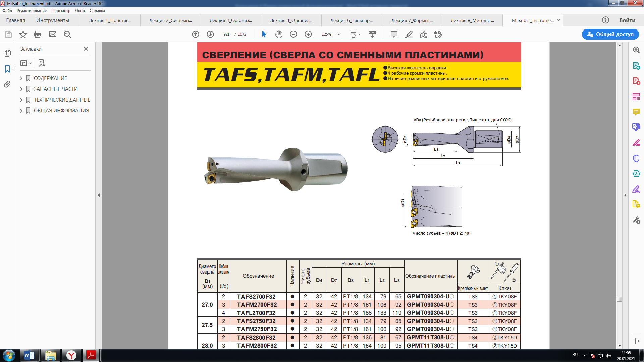The height and width of the screenshot is (362, 644).
Task: Open the Windows Start menu
Action: pyautogui.click(x=9, y=355)
